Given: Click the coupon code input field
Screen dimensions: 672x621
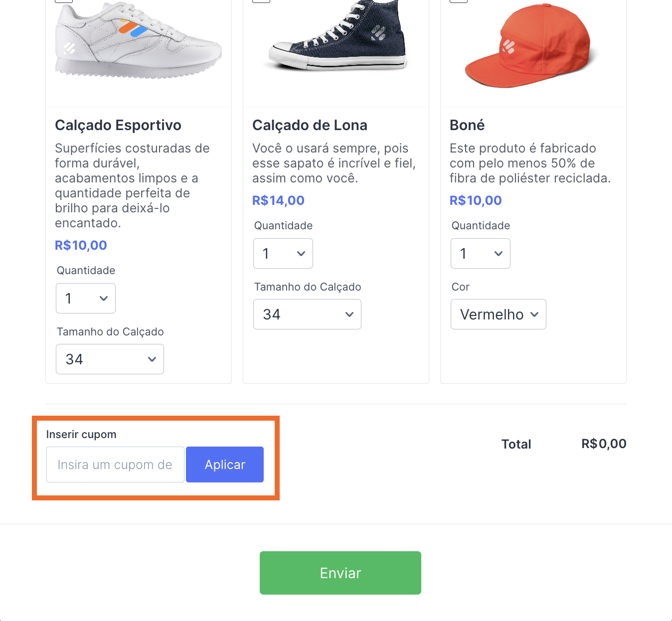Looking at the screenshot, I should point(115,465).
